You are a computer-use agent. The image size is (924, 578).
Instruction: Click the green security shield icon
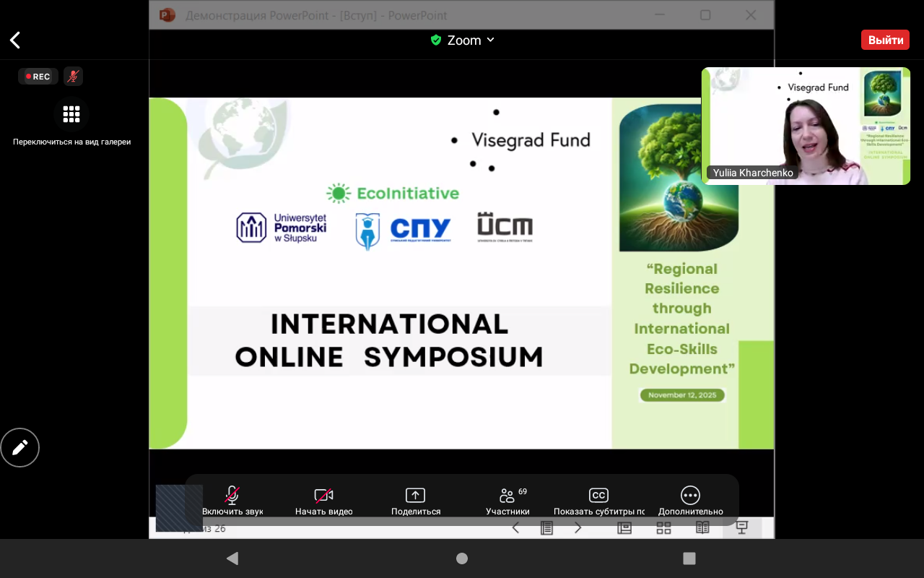[436, 40]
